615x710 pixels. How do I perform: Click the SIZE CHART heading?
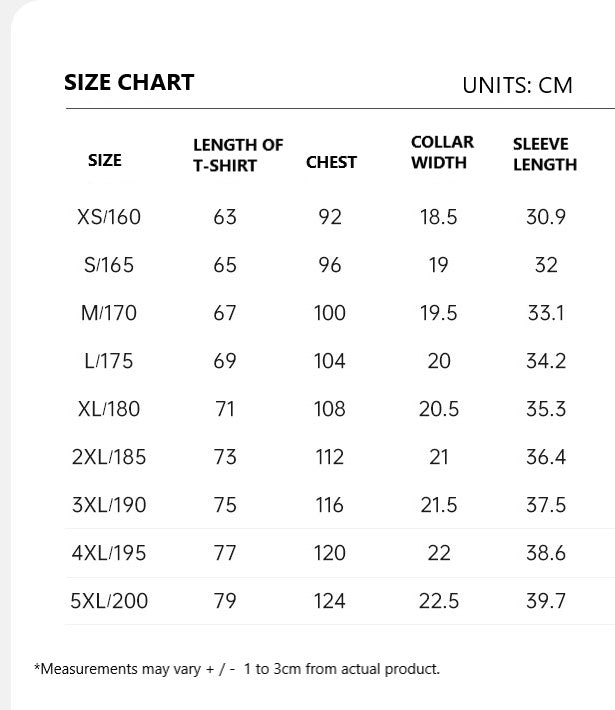129,82
